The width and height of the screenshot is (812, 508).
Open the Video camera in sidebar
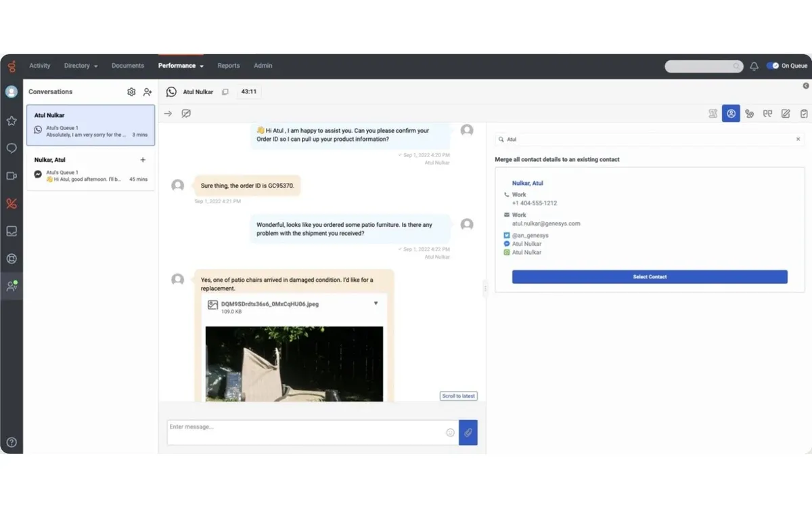pyautogui.click(x=12, y=176)
